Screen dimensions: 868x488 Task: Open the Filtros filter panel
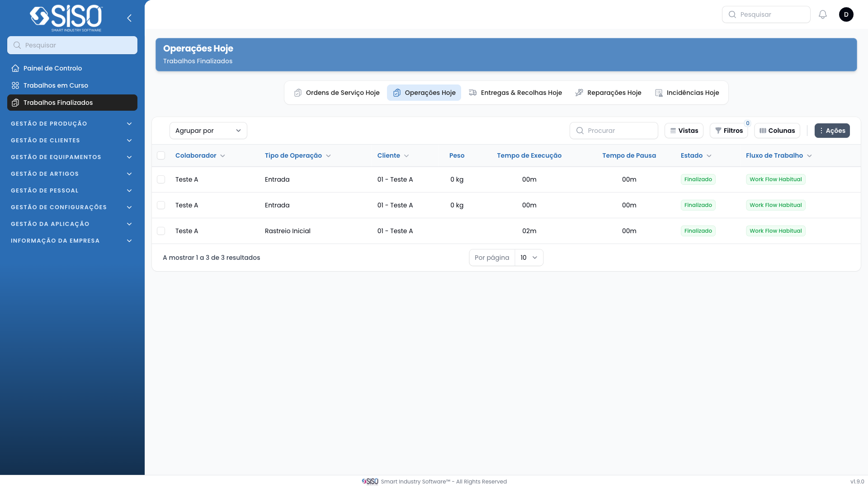[x=728, y=131]
